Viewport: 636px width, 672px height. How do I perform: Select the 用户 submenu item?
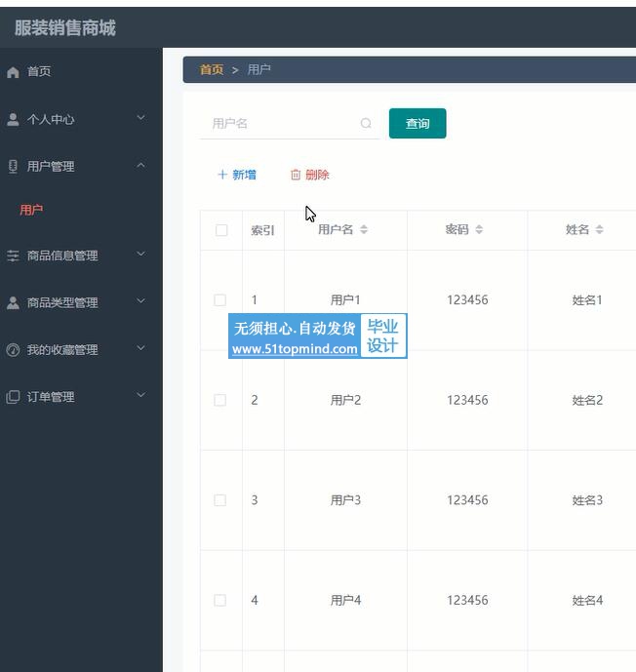(31, 210)
